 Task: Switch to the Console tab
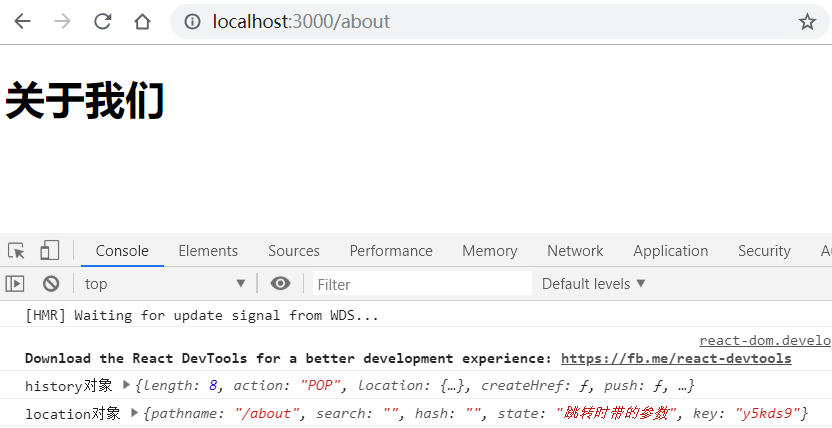pyautogui.click(x=122, y=251)
